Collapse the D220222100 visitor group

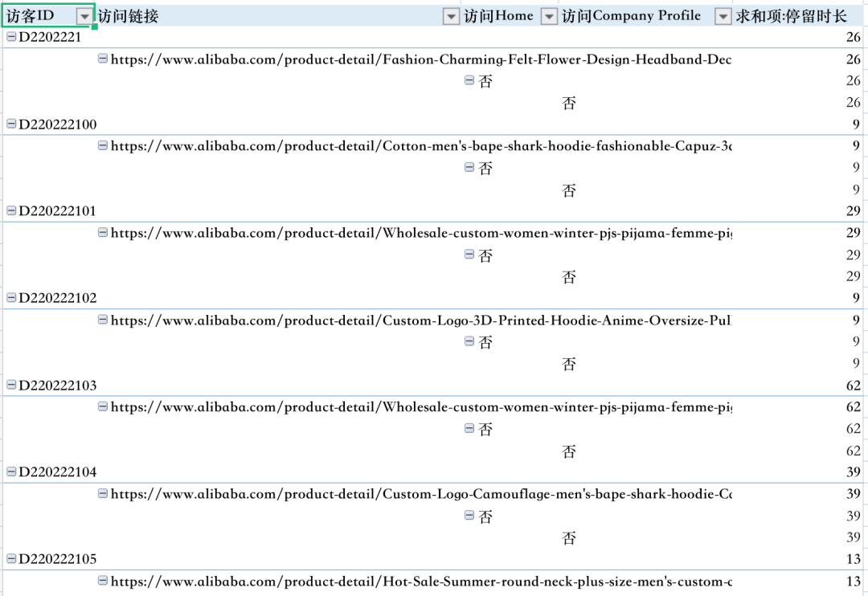click(11, 124)
